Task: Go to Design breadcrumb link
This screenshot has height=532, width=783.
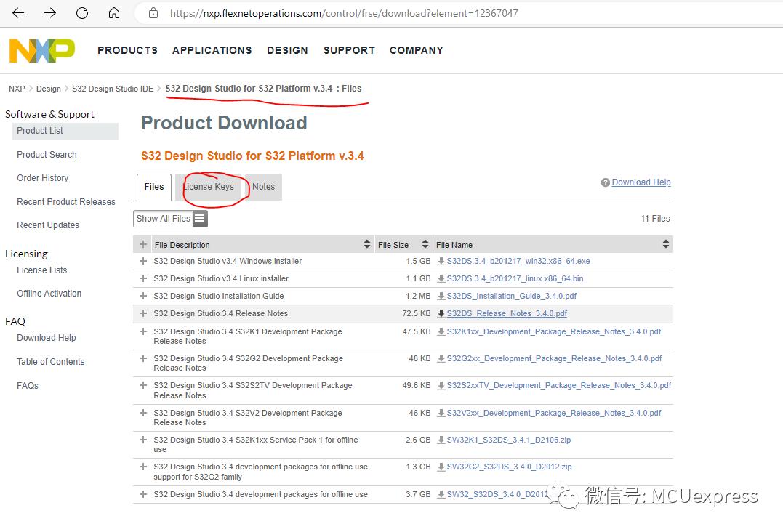Action: coord(49,89)
